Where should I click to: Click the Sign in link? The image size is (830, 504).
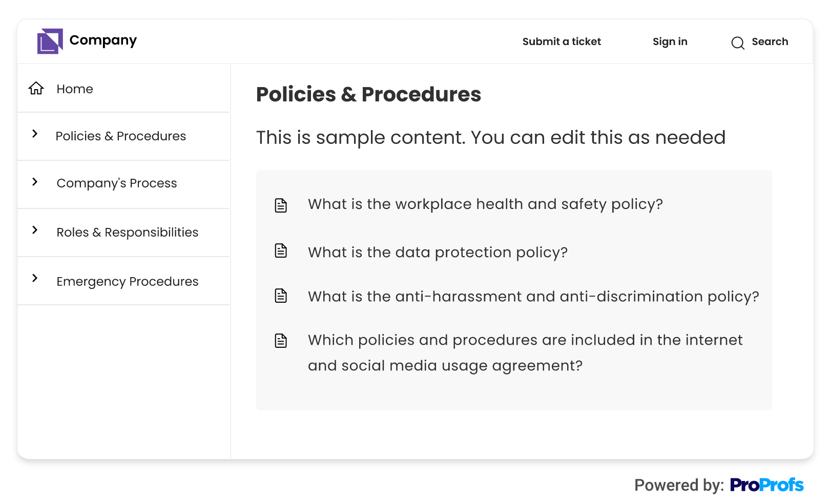click(x=670, y=42)
